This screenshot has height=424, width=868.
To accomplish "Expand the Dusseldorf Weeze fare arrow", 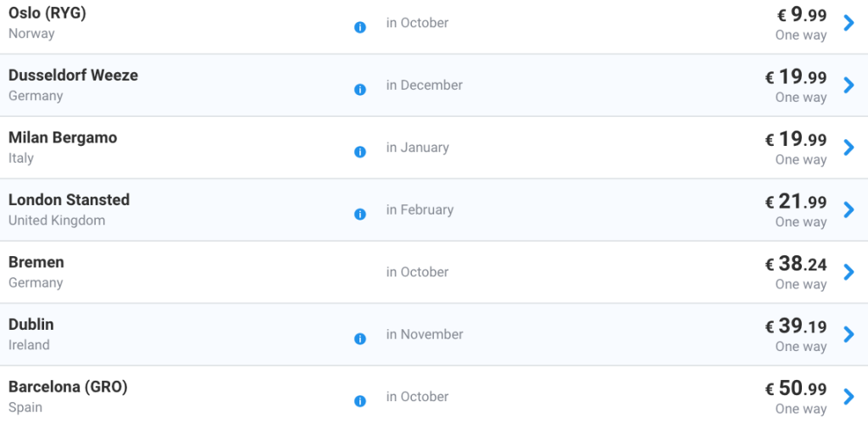I will 849,85.
